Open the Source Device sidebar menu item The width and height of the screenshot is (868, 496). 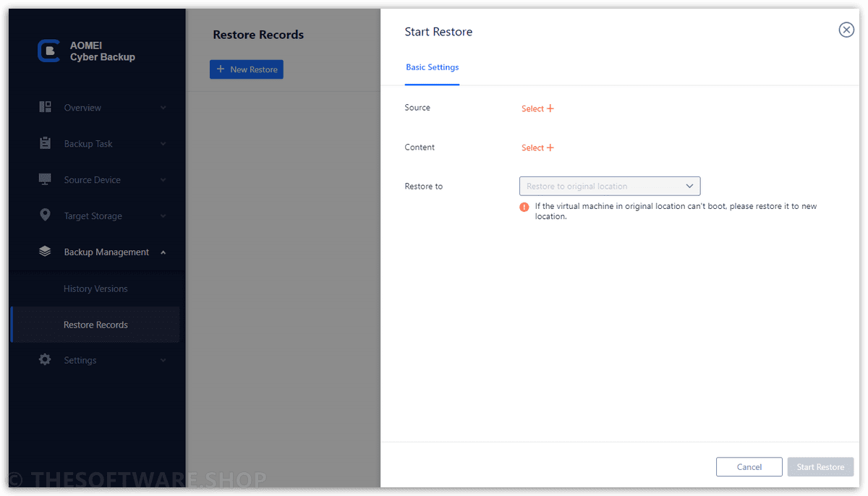coord(95,180)
